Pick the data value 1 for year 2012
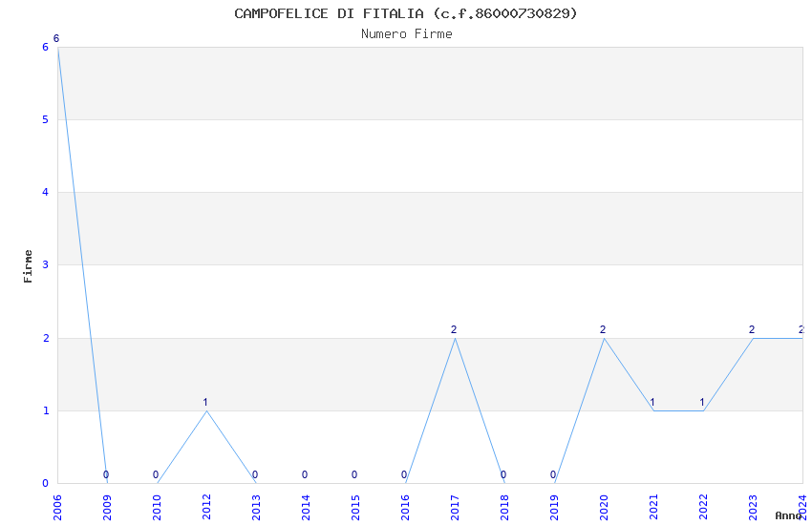812x525 pixels. point(205,402)
